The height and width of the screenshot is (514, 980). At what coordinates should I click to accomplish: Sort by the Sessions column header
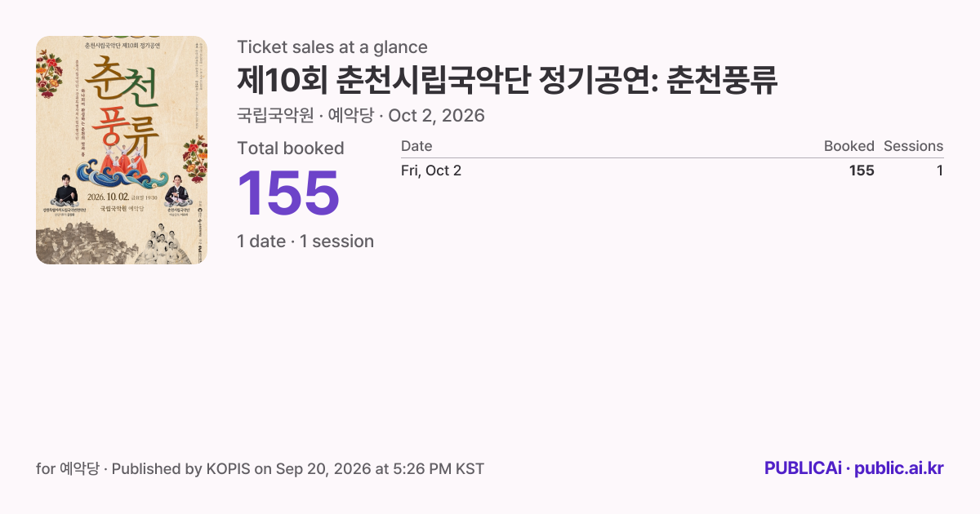[x=913, y=146]
